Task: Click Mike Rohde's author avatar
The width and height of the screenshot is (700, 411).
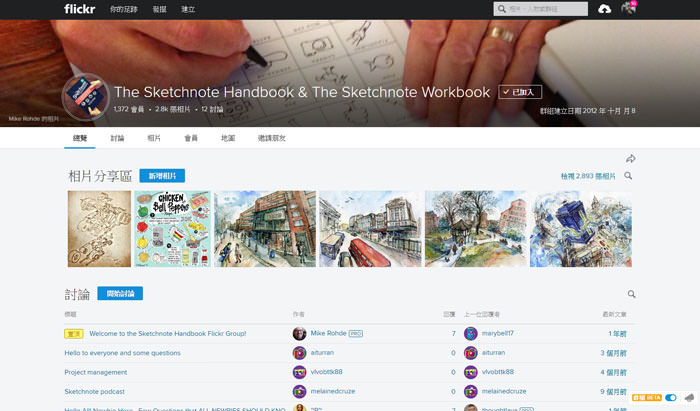Action: (x=299, y=334)
